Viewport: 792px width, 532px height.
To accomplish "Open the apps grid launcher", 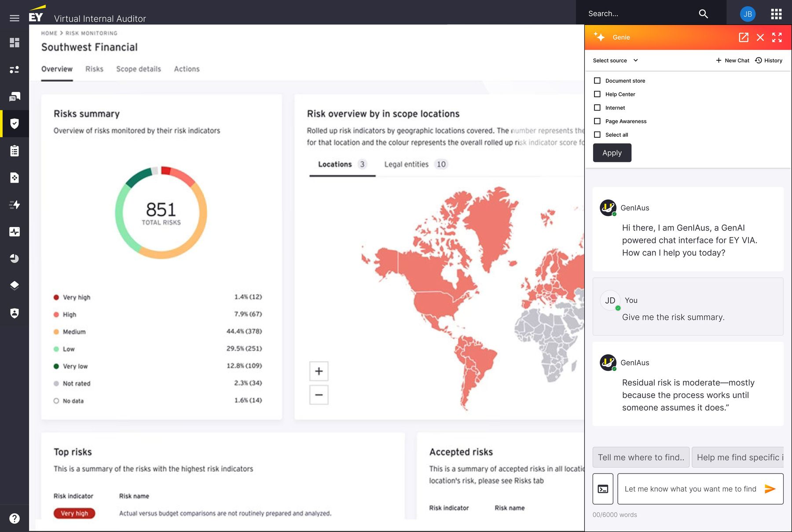I will (776, 14).
